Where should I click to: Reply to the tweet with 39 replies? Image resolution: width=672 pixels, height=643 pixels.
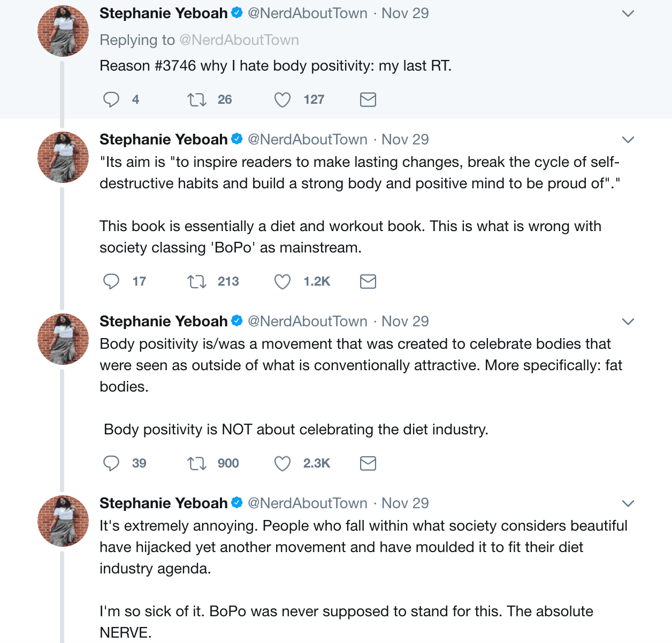click(x=111, y=463)
